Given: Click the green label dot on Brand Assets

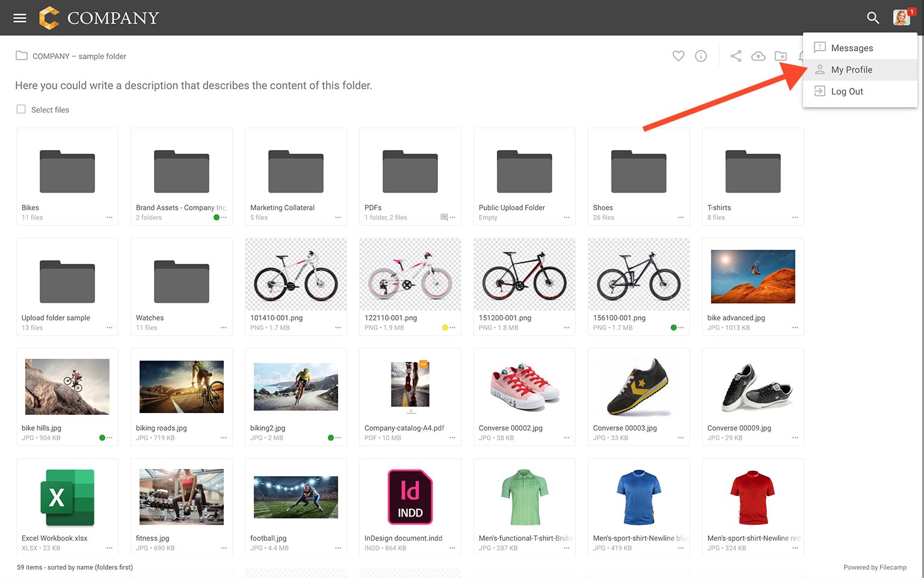Looking at the screenshot, I should 217,217.
